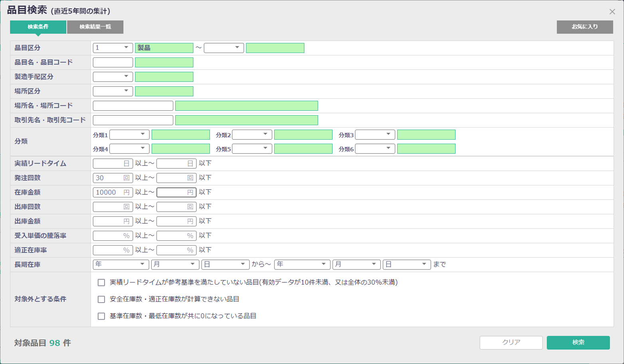Screen dimensions: 624x364
Task: Enable 実績リードタイムが参考基準を満たしていない品目 exclusion
Action: coord(101,283)
